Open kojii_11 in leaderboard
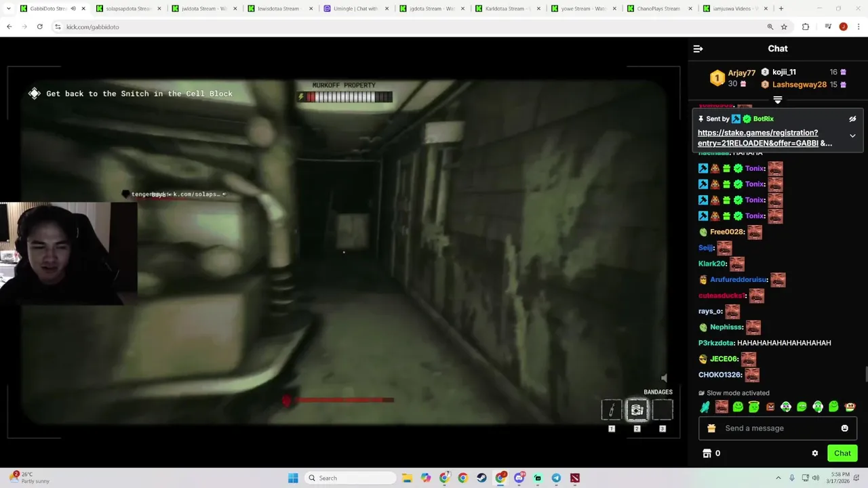This screenshot has width=868, height=488. point(784,72)
